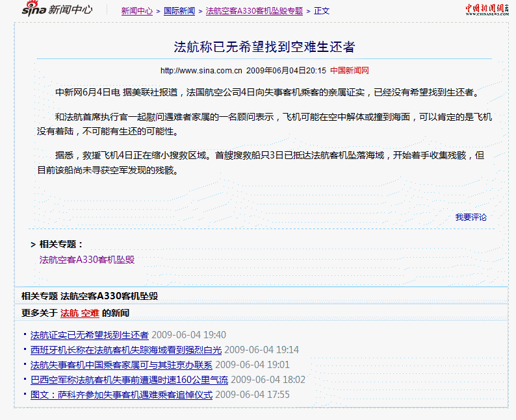This screenshot has height=420, width=516.
Task: Click 我要评论 to comment
Action: tap(471, 217)
